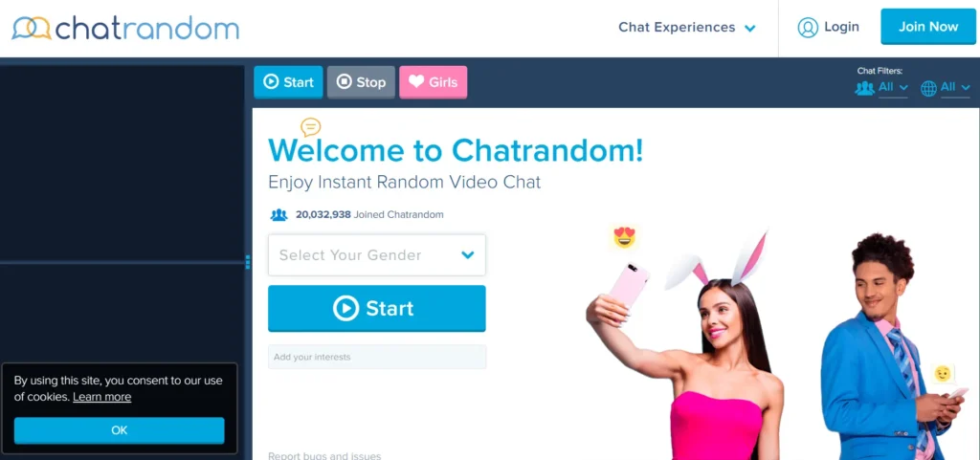Click the Join Now button
The width and height of the screenshot is (980, 460).
pos(928,27)
